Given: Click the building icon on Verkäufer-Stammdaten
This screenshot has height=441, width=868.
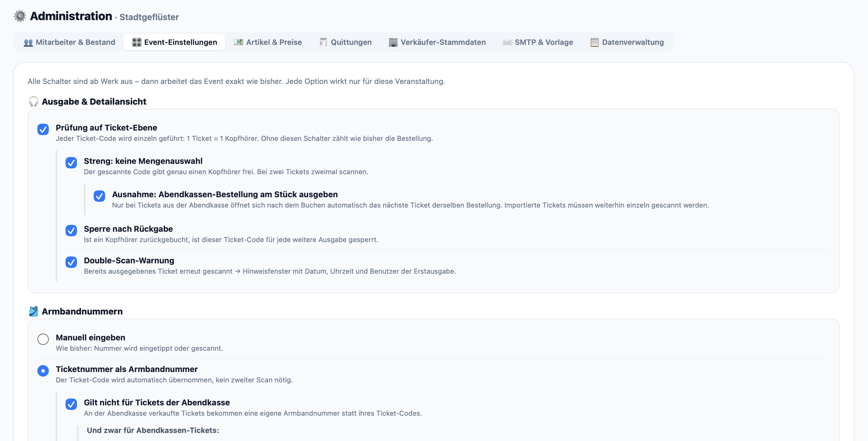Looking at the screenshot, I should coord(393,42).
